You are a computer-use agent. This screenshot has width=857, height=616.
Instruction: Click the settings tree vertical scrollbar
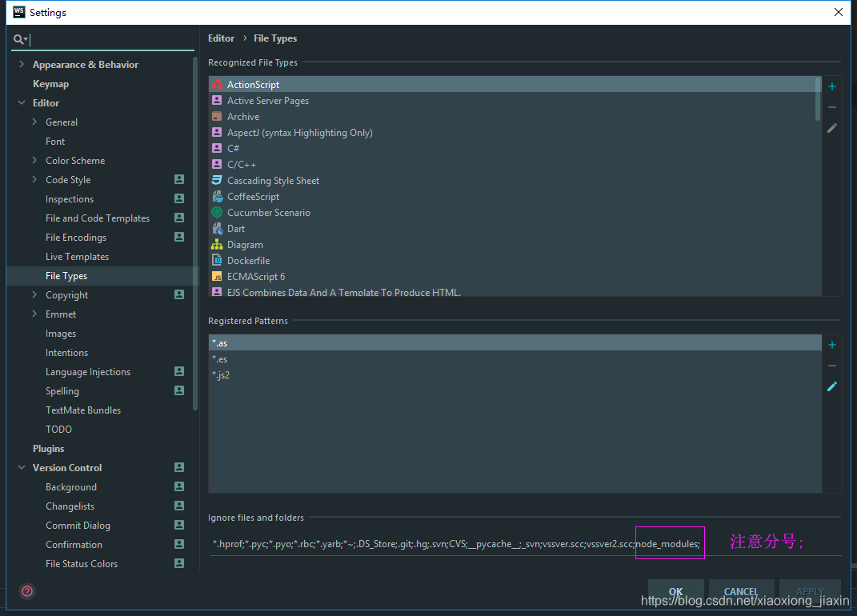[196, 235]
